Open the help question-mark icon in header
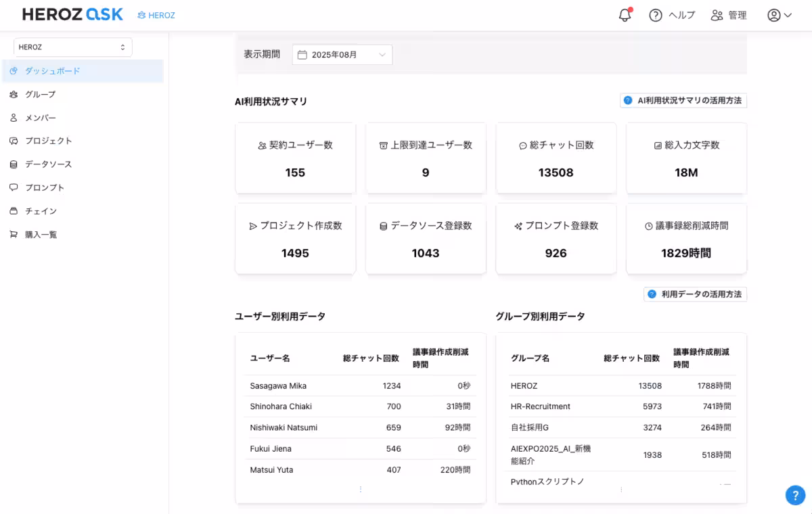 click(655, 15)
